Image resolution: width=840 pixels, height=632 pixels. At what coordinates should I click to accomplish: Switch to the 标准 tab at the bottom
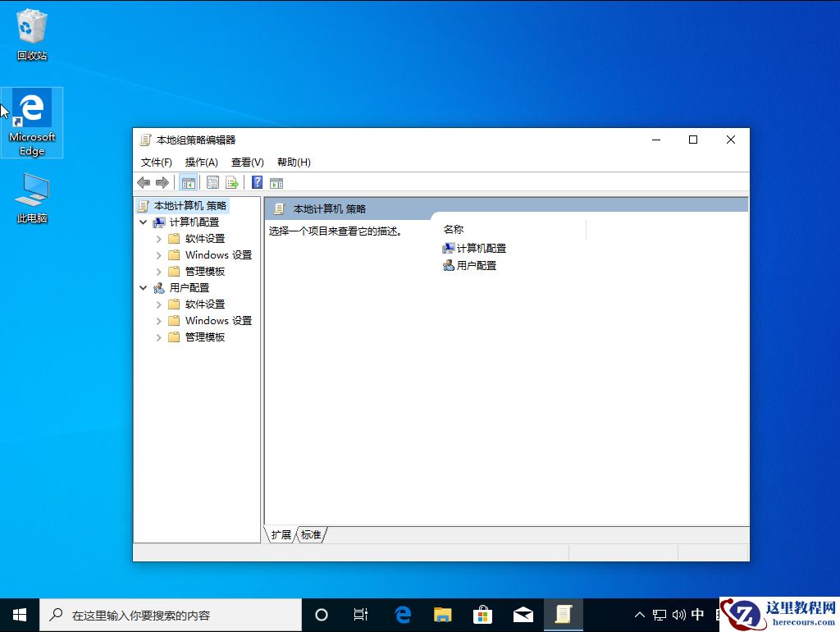[x=311, y=534]
